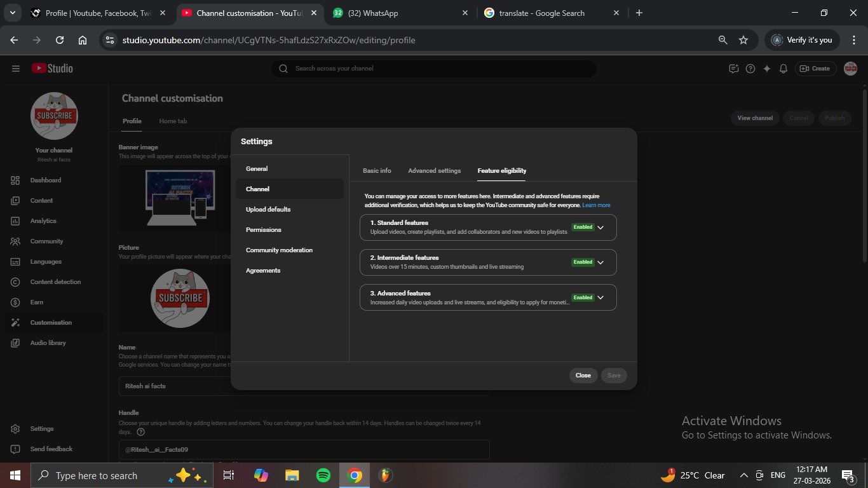Image resolution: width=868 pixels, height=488 pixels.
Task: Expand the Intermediate features section
Action: [600, 262]
